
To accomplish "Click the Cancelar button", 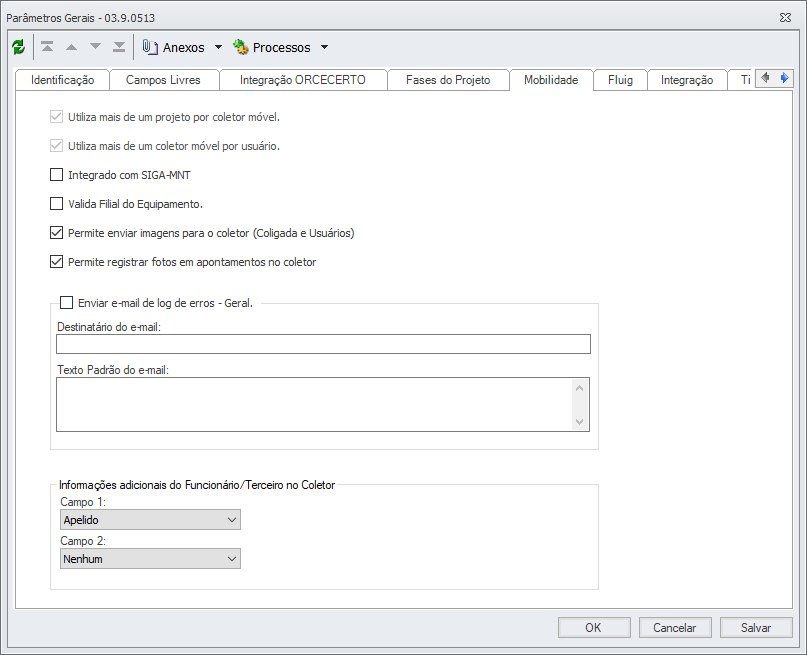I will (675, 628).
